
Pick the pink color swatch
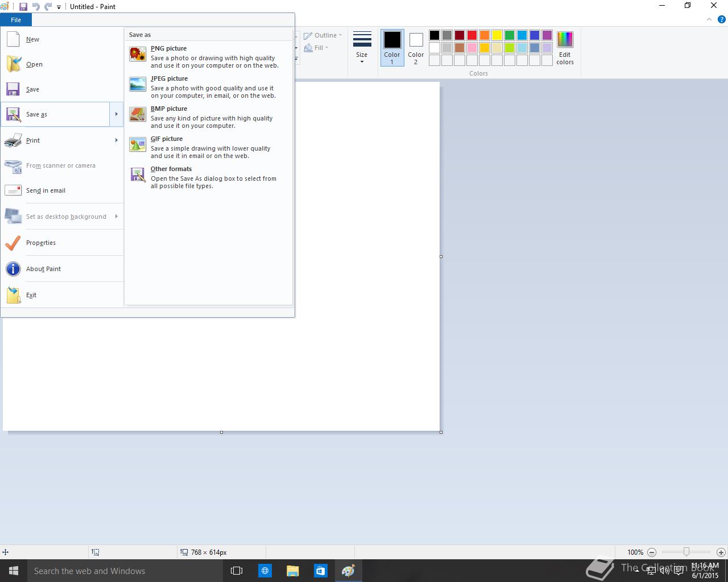[x=472, y=48]
